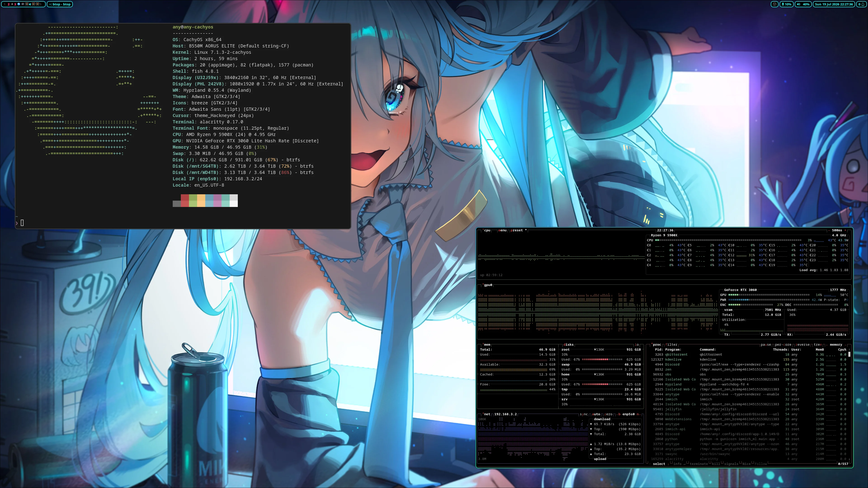The image size is (868, 488).
Task: Click the Pid: column header
Action: (x=659, y=350)
